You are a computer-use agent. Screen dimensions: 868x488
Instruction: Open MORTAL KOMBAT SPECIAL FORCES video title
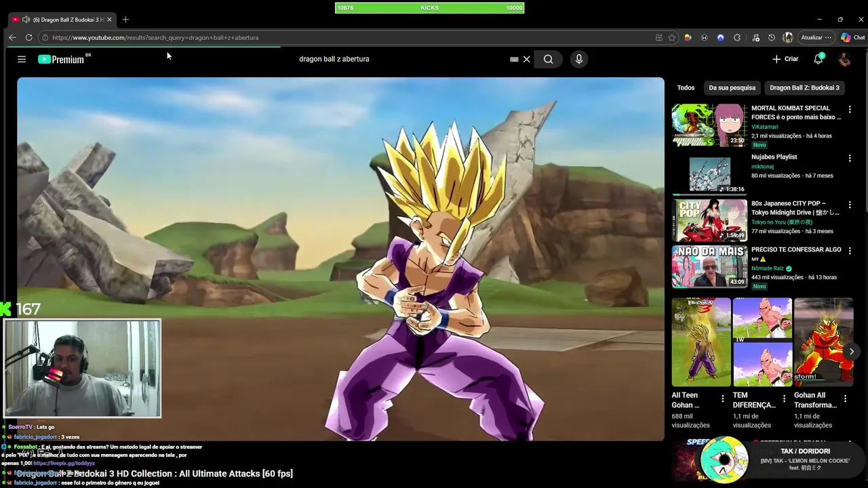pyautogui.click(x=796, y=113)
